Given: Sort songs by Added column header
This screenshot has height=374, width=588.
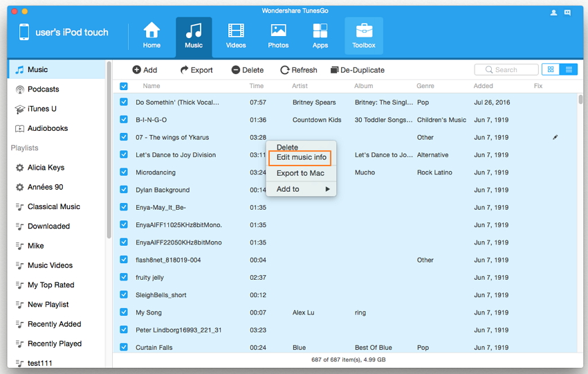Looking at the screenshot, I should [484, 87].
